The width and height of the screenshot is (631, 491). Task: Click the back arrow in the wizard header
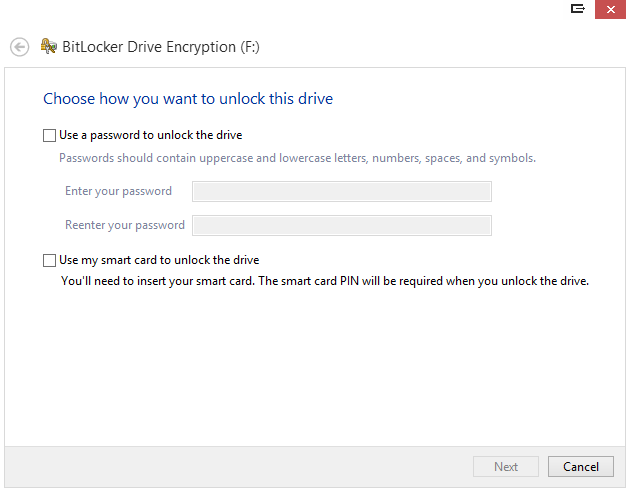(x=19, y=47)
